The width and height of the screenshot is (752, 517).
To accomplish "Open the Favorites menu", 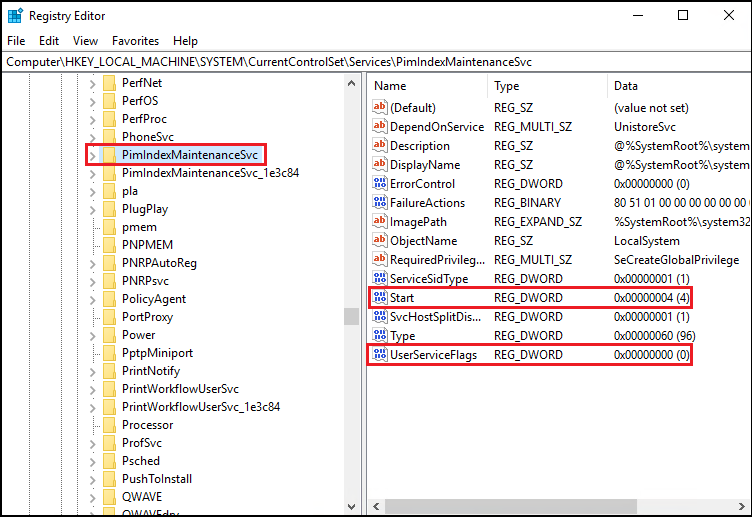I will pos(135,41).
